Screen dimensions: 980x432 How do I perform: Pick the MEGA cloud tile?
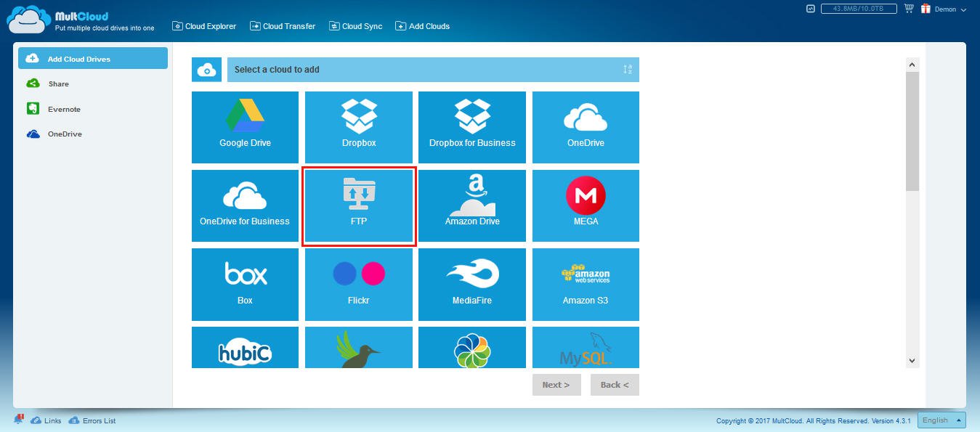(586, 205)
